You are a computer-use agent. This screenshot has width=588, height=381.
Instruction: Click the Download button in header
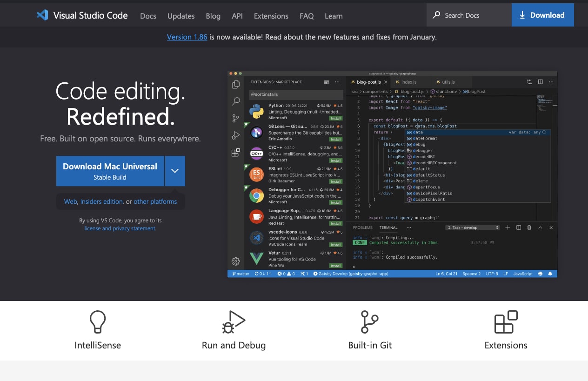[542, 15]
